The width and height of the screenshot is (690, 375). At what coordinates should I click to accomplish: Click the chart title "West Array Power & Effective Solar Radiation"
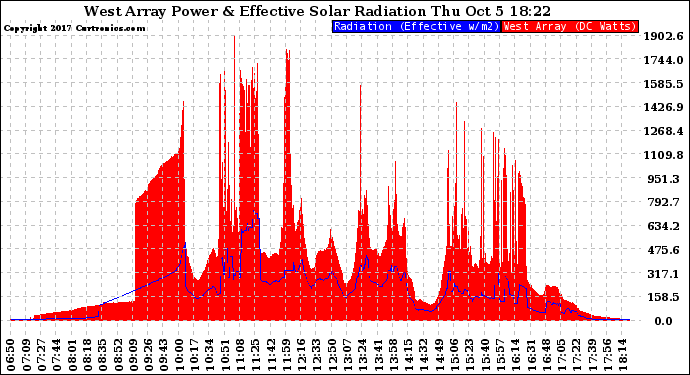click(255, 11)
